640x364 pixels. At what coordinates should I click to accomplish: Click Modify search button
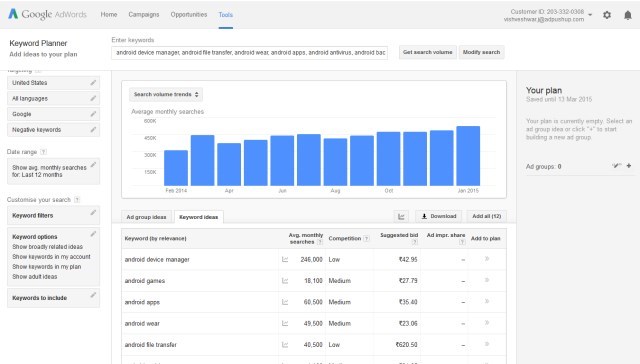481,52
